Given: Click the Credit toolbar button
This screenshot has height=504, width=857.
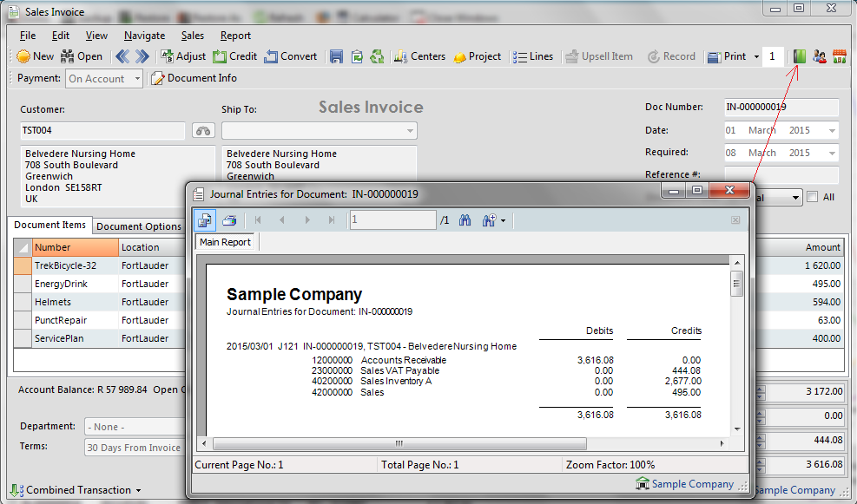Looking at the screenshot, I should pos(234,56).
